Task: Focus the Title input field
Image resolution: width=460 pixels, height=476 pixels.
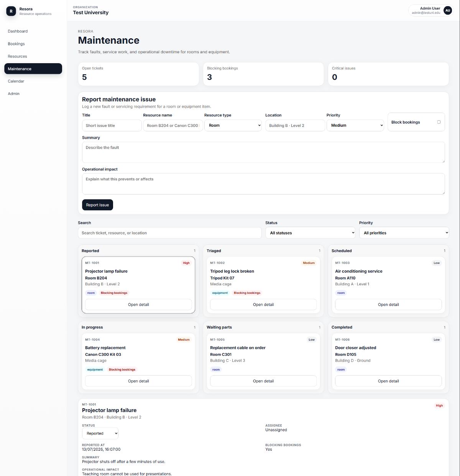Action: (x=112, y=126)
